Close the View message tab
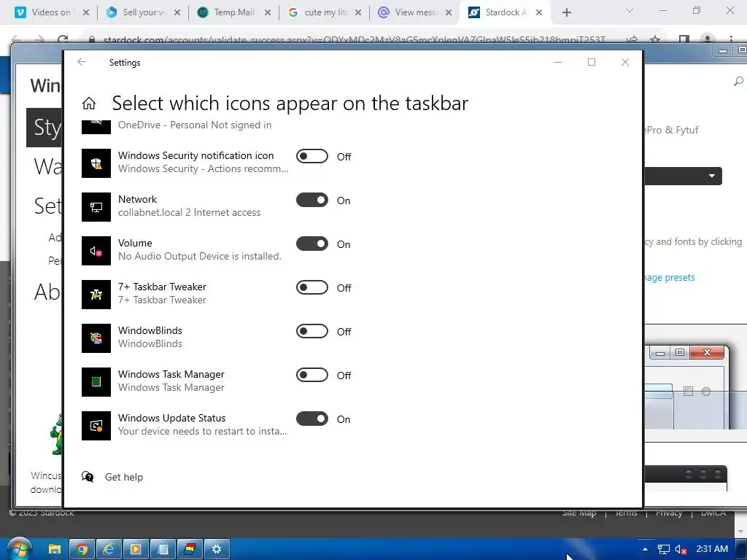 click(449, 12)
